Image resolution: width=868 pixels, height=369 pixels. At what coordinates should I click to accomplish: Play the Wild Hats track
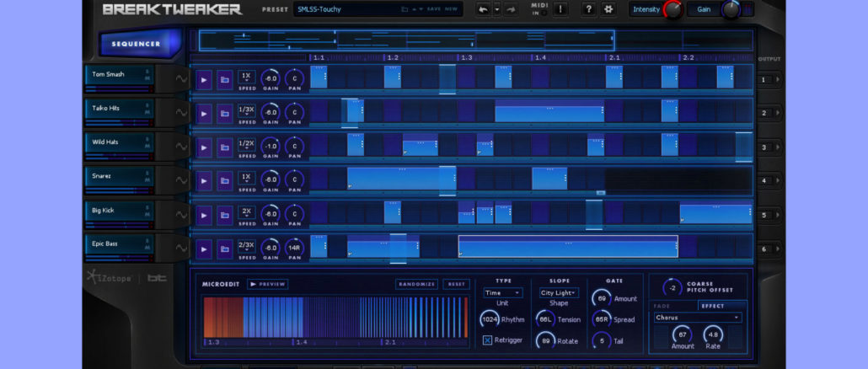(x=204, y=147)
